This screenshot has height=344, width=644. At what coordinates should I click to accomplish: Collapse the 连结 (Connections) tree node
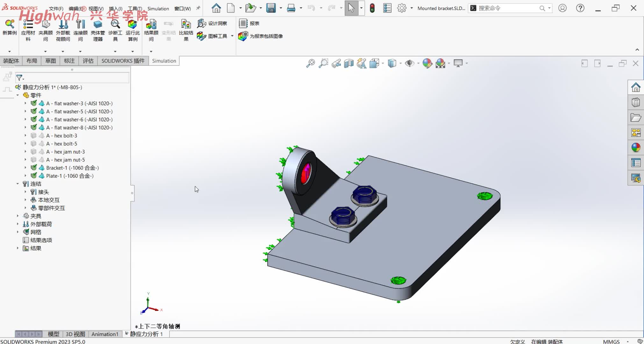18,184
